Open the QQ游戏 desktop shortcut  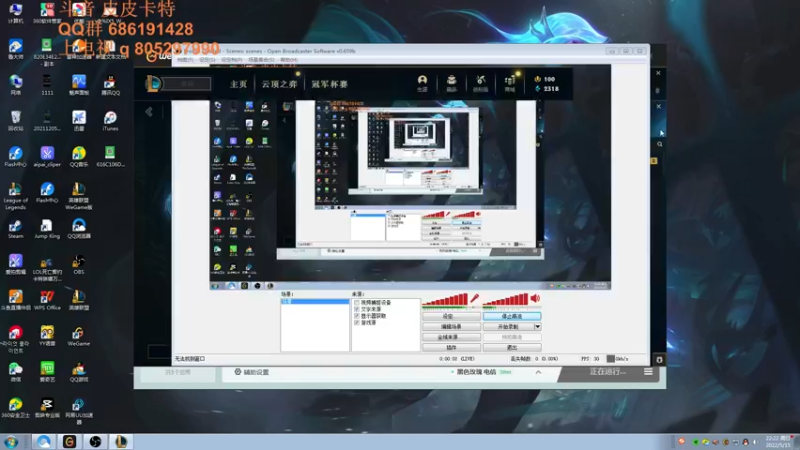click(79, 372)
